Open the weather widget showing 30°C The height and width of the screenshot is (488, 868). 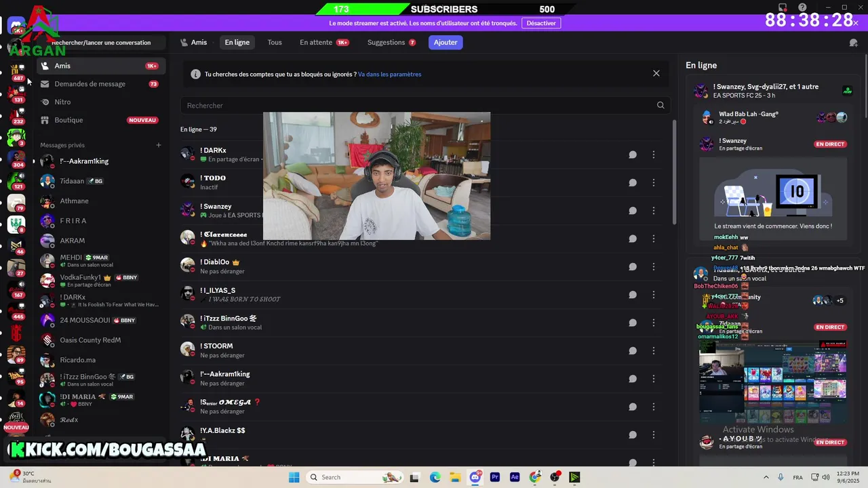31,477
